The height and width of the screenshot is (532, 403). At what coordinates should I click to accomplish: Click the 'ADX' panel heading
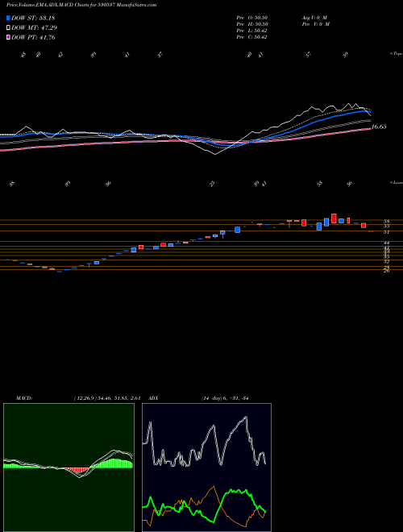(x=153, y=398)
